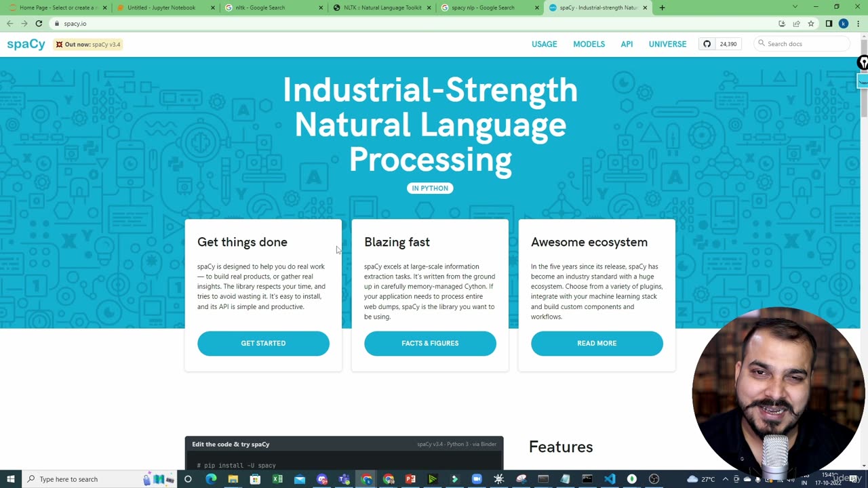Viewport: 868px width, 488px height.
Task: Click the Get things done heading
Action: [242, 242]
